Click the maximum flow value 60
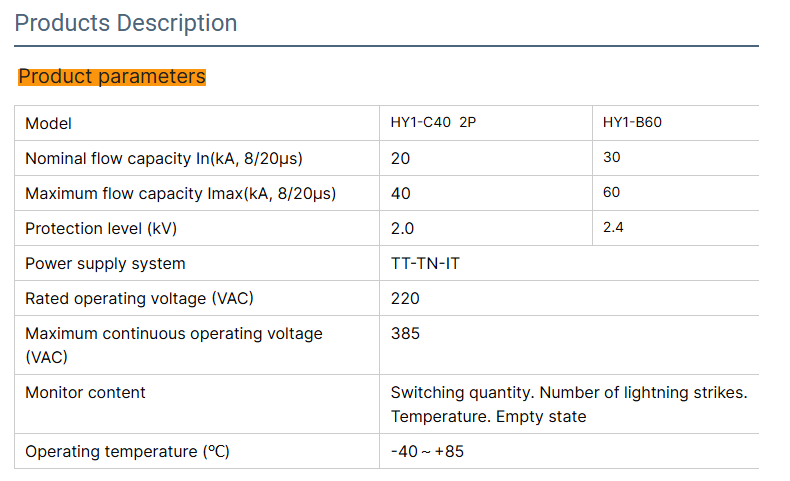Screen dimensions: 790x481 612,193
